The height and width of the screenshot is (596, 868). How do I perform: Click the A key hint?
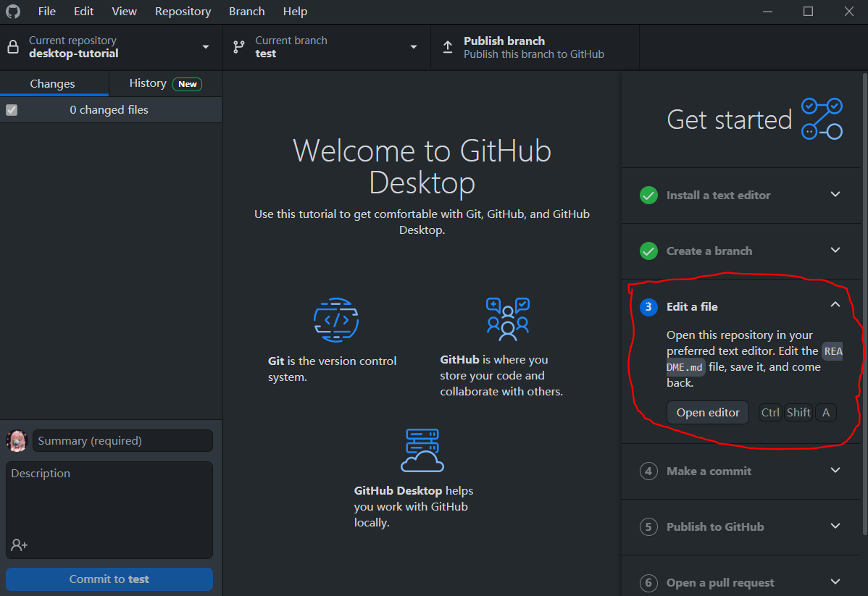click(825, 412)
